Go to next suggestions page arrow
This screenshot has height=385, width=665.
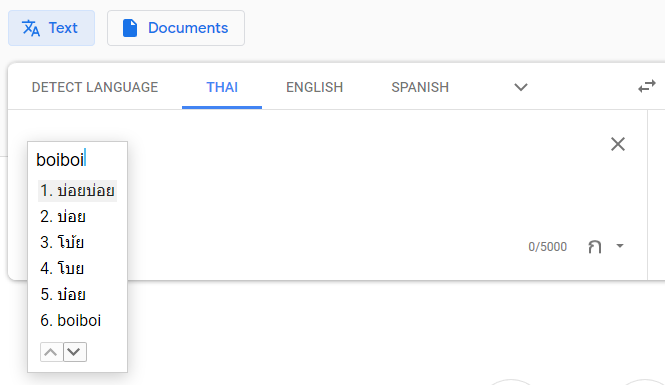75,352
